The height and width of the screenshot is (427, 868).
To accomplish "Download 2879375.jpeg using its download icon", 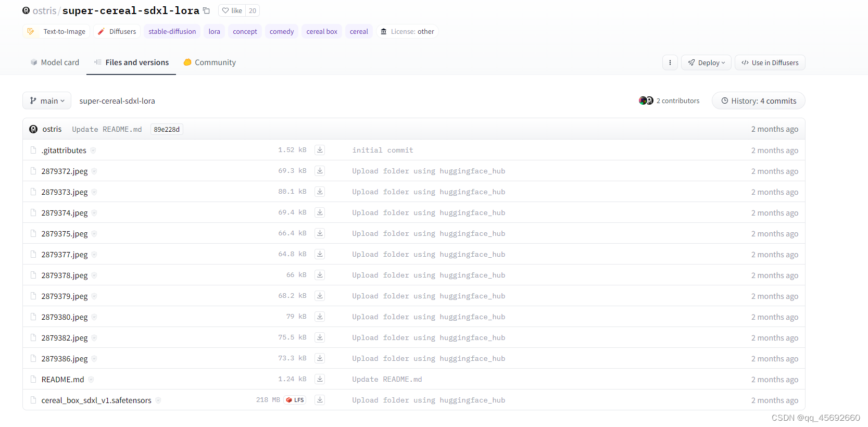I will pos(320,233).
